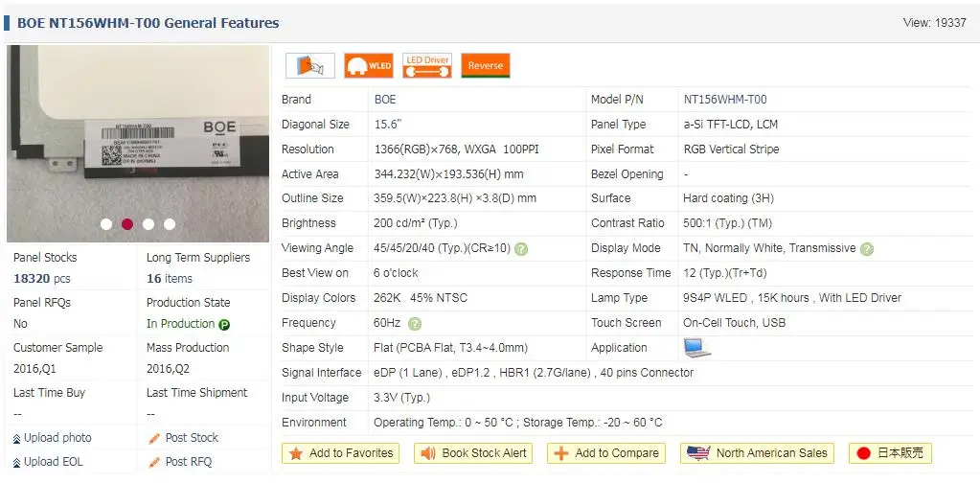This screenshot has width=980, height=483.
Task: Click response time 12 (Typ.)(Tr+Td)
Action: click(x=725, y=273)
